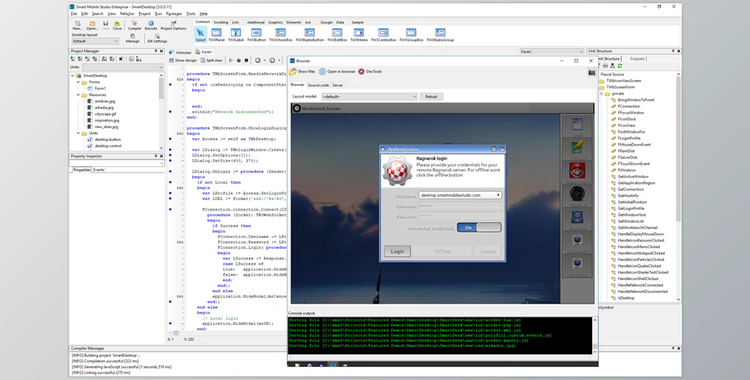Screen dimensions: 750x380
Task: Switch to the Snippets tab
Action: pyautogui.click(x=637, y=59)
